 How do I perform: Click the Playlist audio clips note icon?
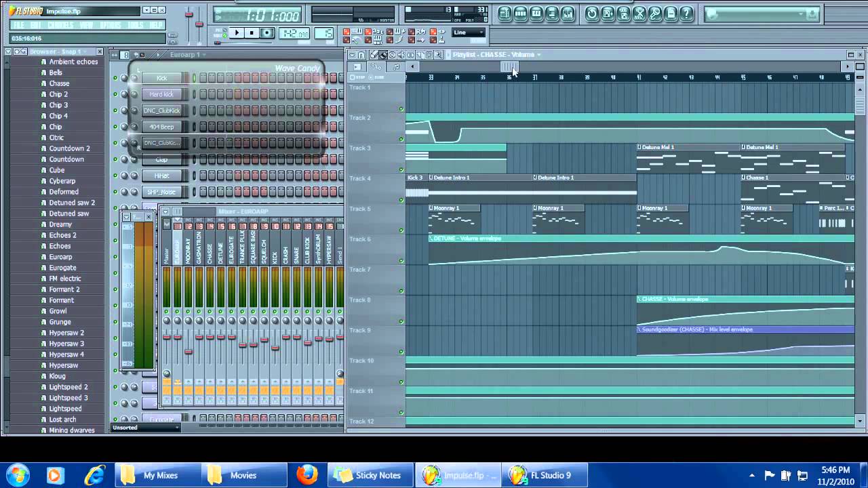pyautogui.click(x=396, y=66)
